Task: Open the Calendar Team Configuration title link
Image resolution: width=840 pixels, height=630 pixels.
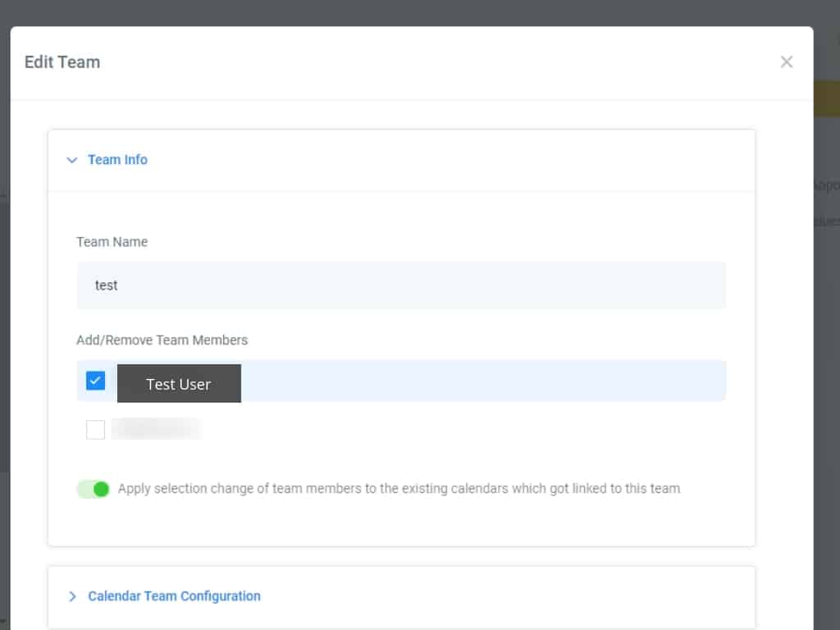Action: (174, 596)
